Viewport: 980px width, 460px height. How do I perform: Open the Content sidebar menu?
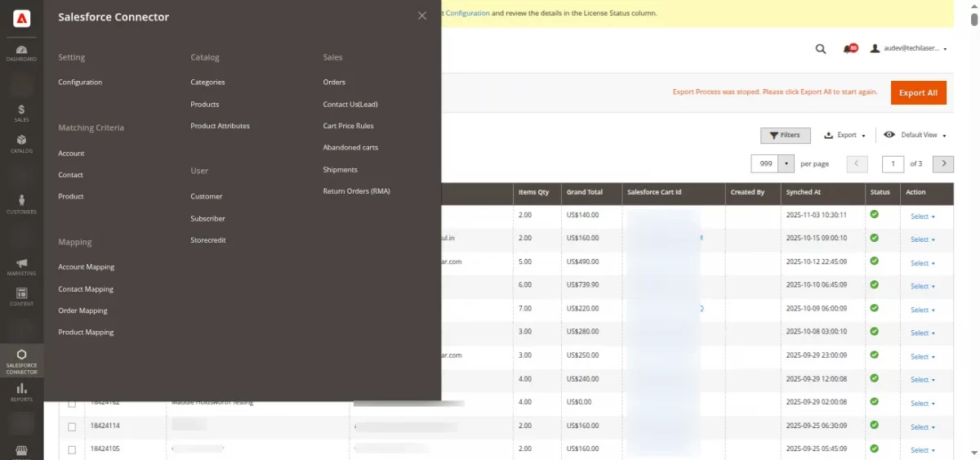coord(21,297)
